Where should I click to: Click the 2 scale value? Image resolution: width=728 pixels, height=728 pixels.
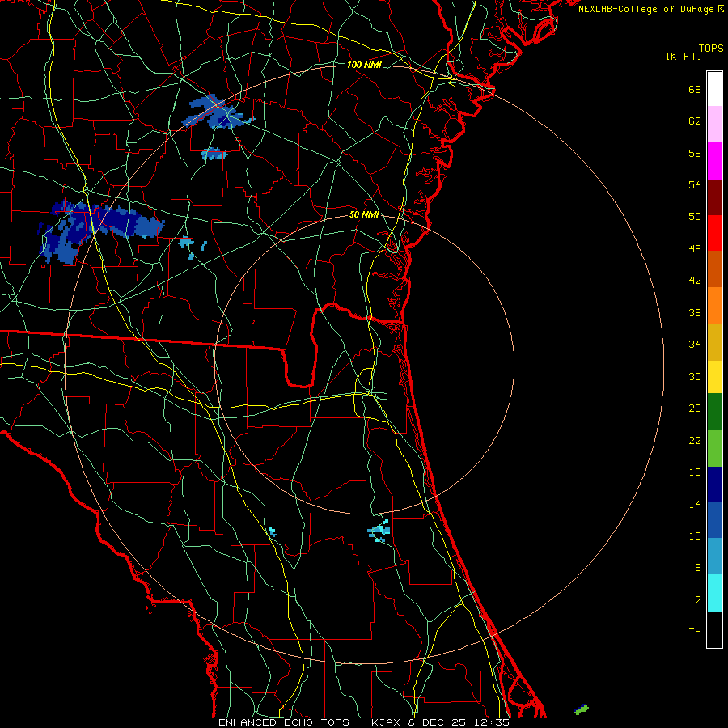pos(698,600)
